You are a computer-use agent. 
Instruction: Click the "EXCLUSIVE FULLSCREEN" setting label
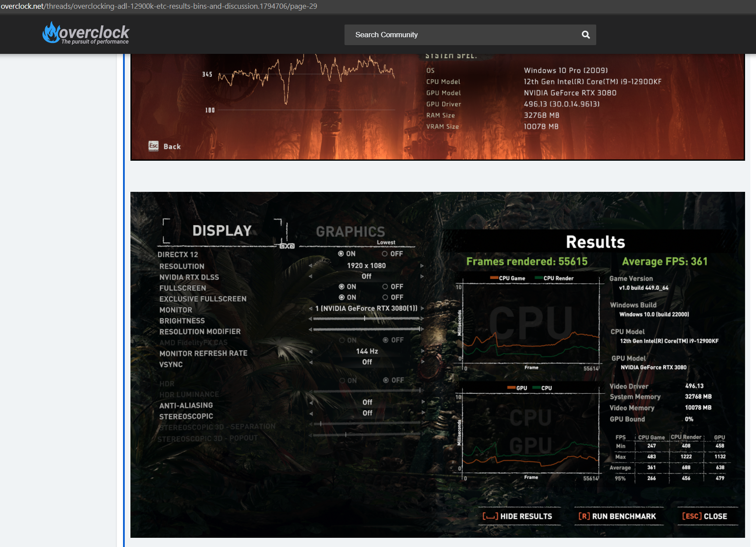[x=203, y=299]
